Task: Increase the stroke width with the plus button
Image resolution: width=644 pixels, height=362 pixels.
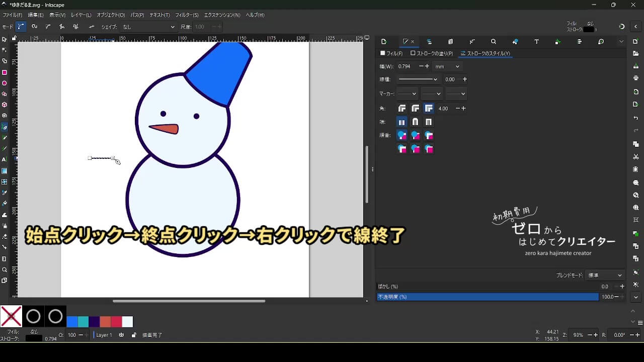Action: tap(427, 66)
